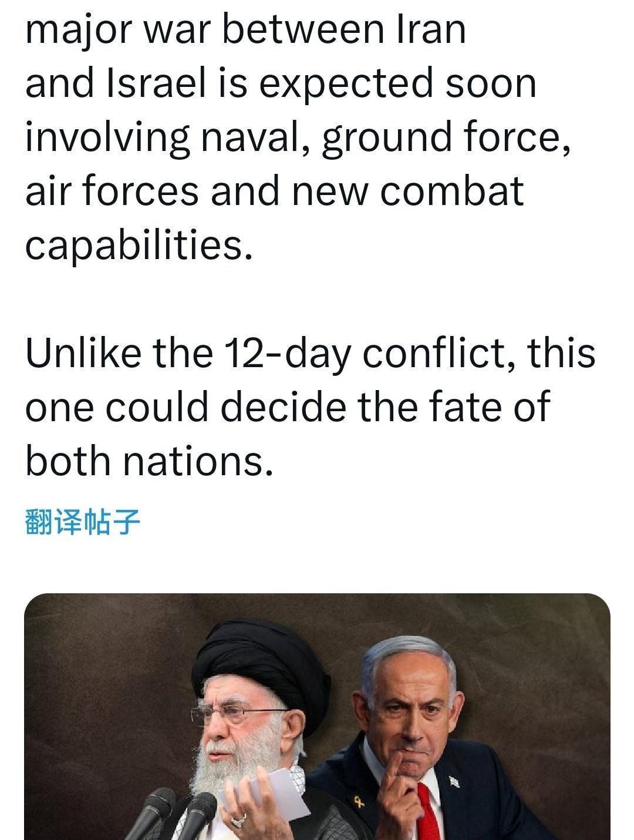
Task: Click the eyeglasses on the bearded man
Action: coord(235,714)
